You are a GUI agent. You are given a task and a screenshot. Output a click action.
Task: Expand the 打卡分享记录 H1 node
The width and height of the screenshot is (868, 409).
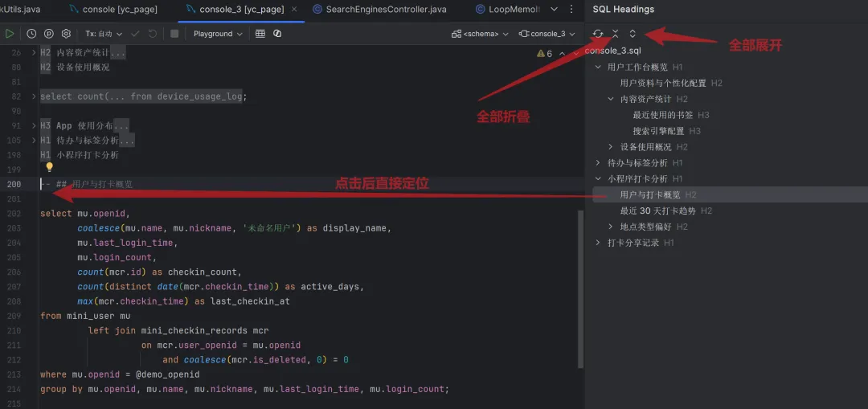[598, 243]
